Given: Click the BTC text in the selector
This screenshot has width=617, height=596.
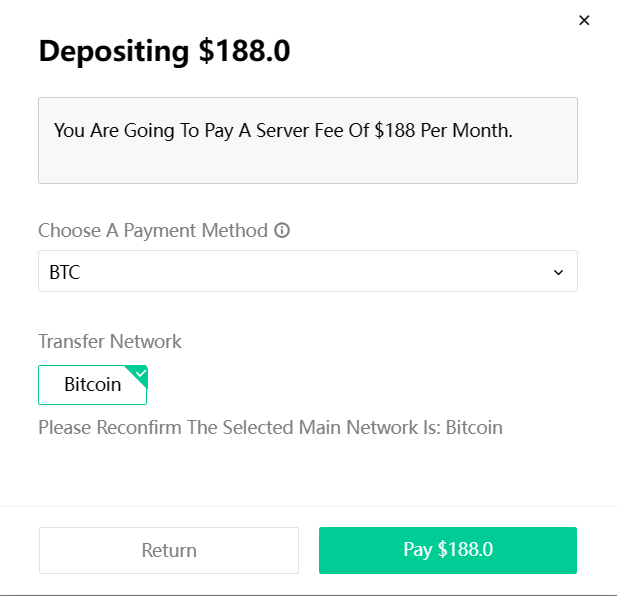Looking at the screenshot, I should click(x=65, y=272).
